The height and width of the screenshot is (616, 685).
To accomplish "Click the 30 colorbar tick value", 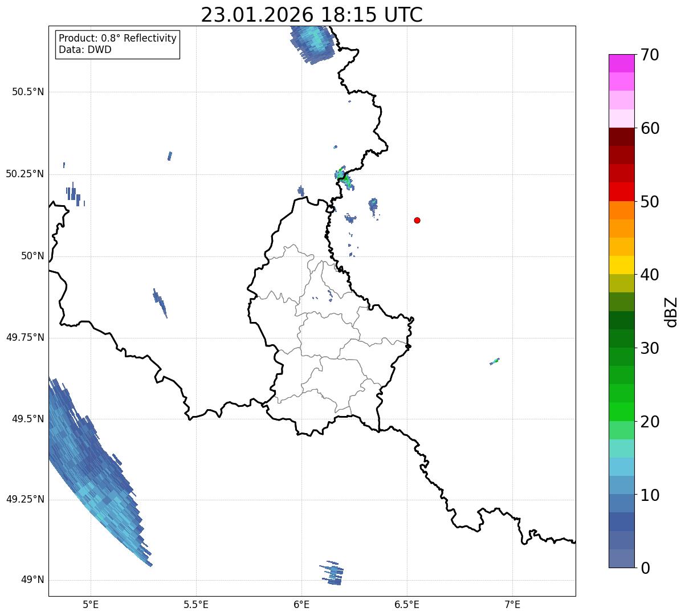I will pos(650,348).
